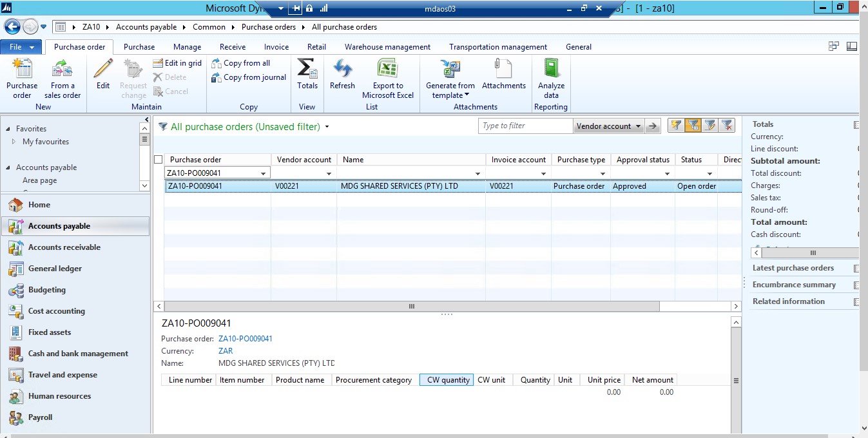Switch to Warehouse management tab
This screenshot has width=868, height=438.
387,47
